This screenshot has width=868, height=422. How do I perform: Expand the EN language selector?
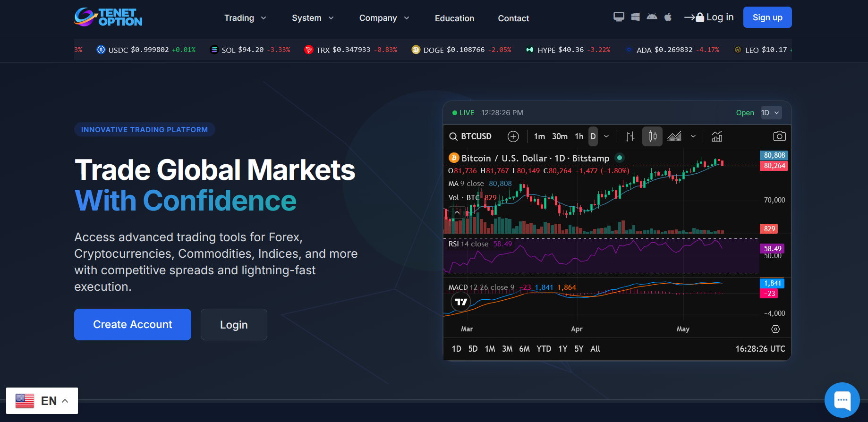[x=42, y=401]
